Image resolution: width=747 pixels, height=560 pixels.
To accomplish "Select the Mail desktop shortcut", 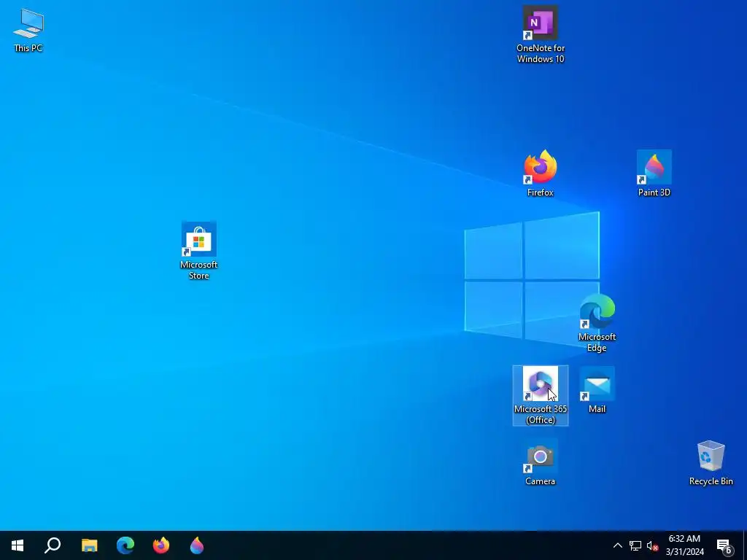I will [597, 390].
